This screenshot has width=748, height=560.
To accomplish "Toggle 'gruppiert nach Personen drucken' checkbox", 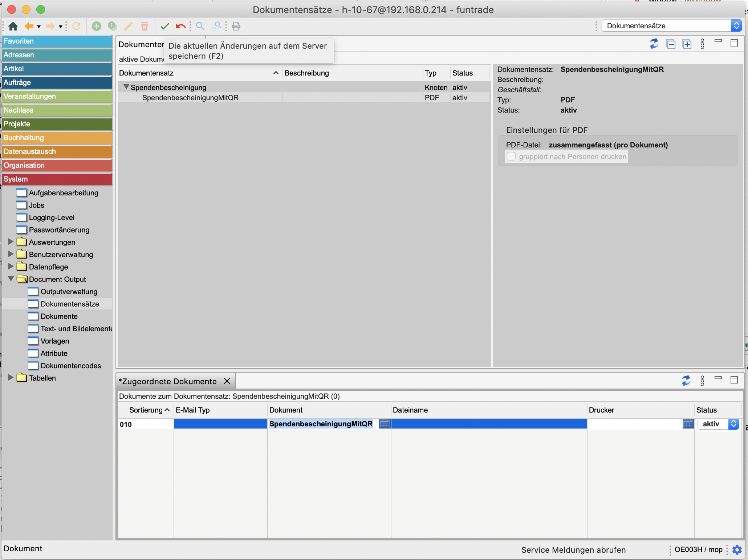I will tap(511, 157).
